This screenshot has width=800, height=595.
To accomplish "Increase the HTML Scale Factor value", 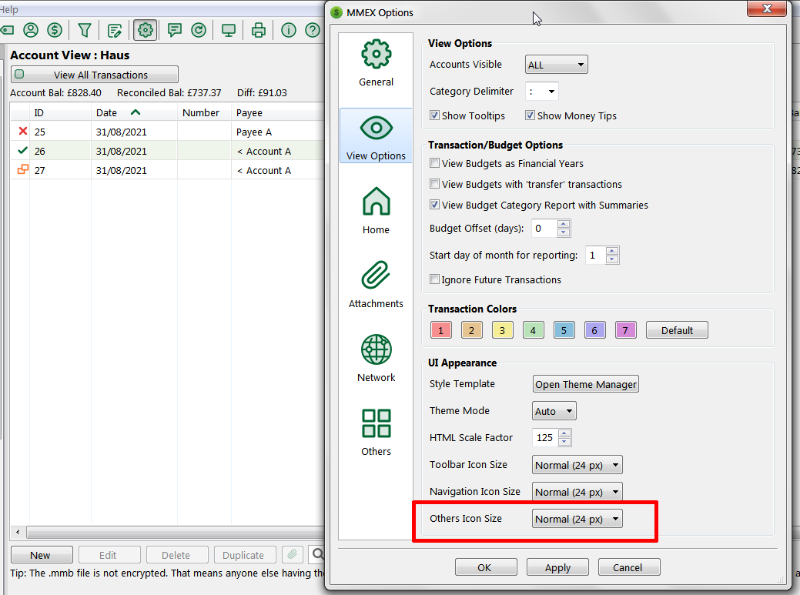I will (x=564, y=434).
